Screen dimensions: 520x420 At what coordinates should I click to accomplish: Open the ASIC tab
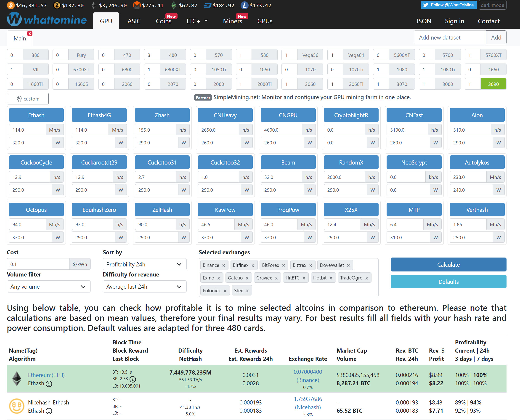pyautogui.click(x=134, y=21)
